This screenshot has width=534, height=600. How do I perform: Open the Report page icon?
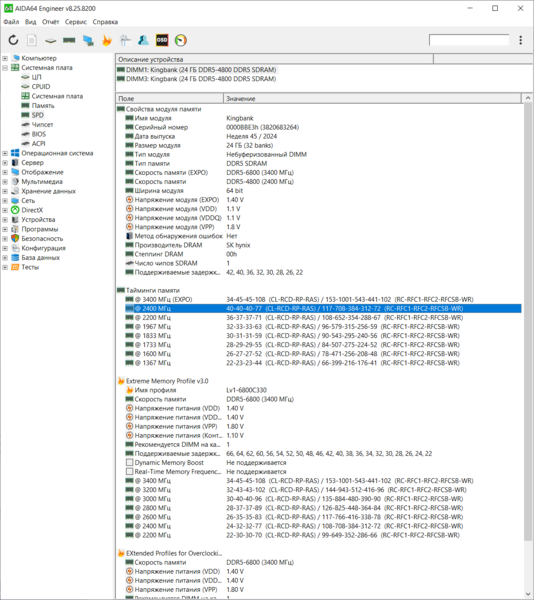click(x=32, y=40)
